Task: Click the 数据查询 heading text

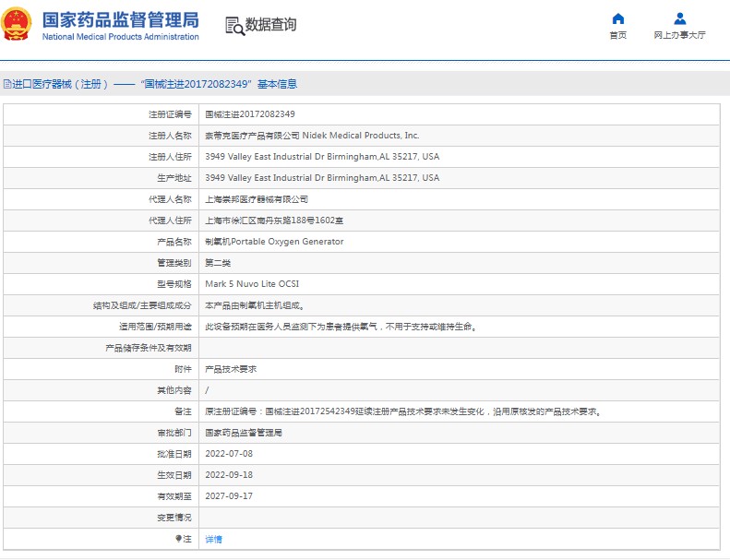Action: [x=270, y=25]
